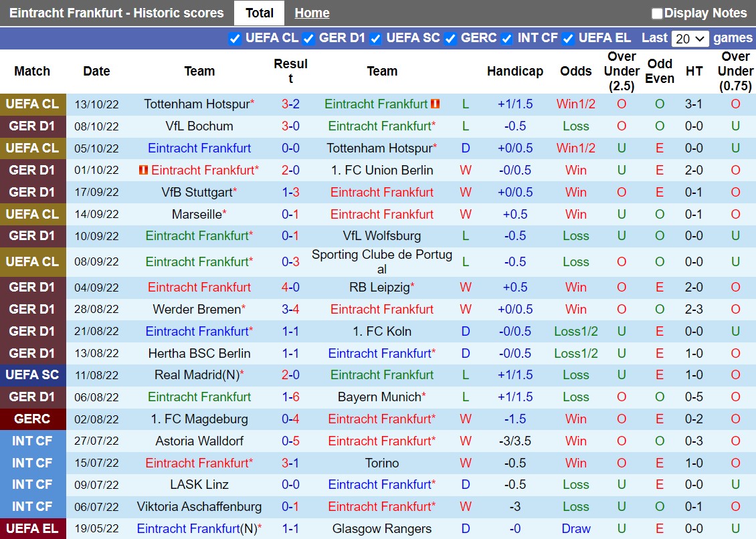756x539 pixels.
Task: Click VfB Stuttgart team name
Action: point(197,192)
